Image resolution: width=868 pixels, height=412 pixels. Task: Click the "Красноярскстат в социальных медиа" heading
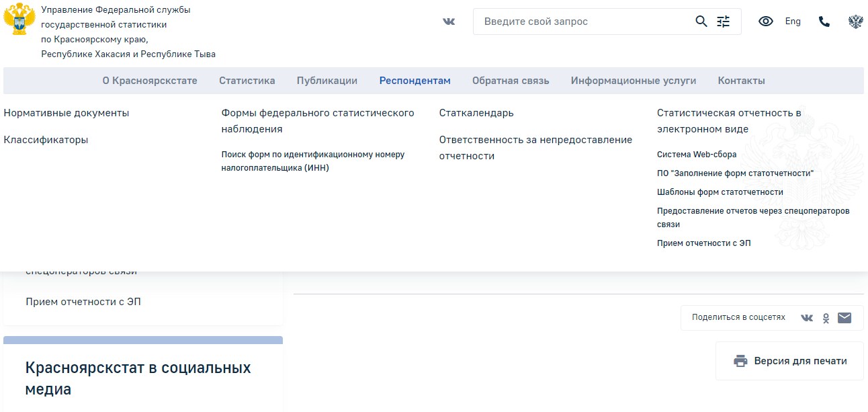[138, 378]
